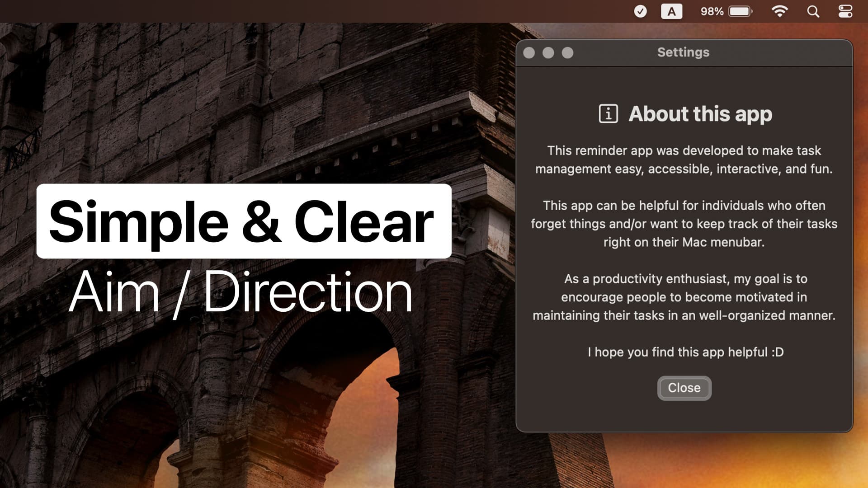The image size is (868, 488).
Task: Open Spotlight search magnifier icon
Action: click(813, 11)
